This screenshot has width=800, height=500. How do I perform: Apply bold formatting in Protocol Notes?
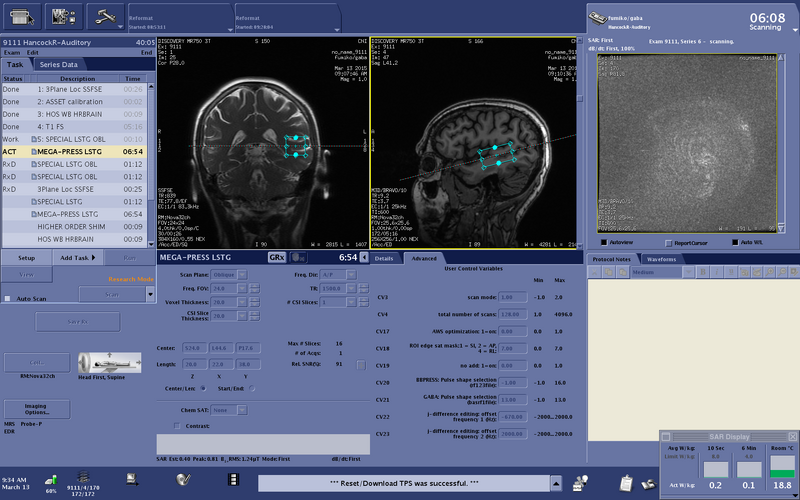703,272
